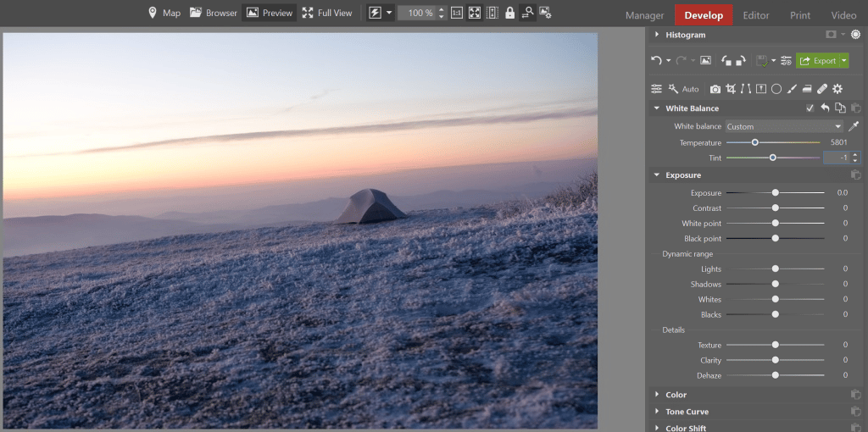
Task: Toggle the fit-to-window zoom button
Action: 474,13
